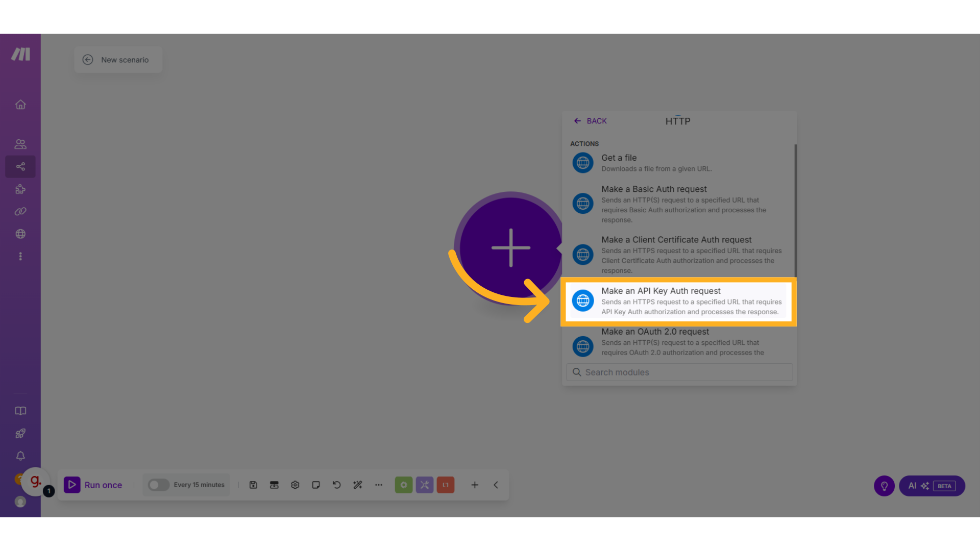The width and height of the screenshot is (980, 551).
Task: Toggle the scenario scheduling switch
Action: point(158,485)
